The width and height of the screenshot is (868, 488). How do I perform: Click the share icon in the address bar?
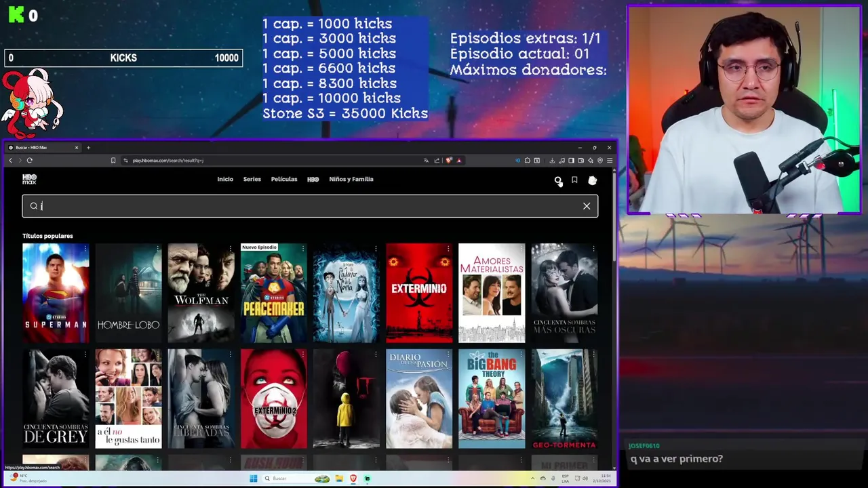coord(437,161)
